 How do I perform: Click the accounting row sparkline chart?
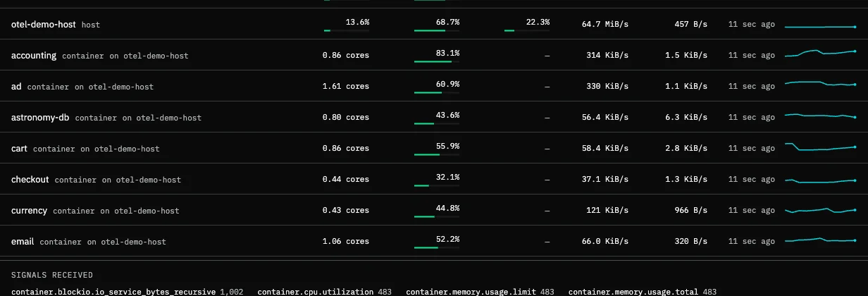(820, 54)
